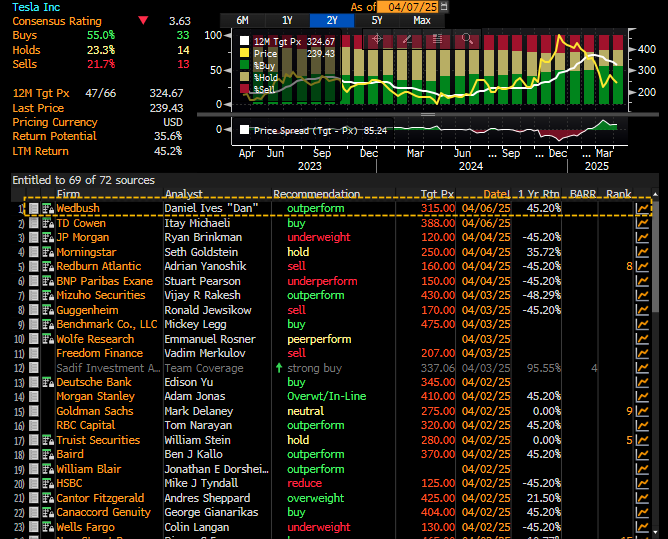Viewport: 668px width, 539px height.
Task: Click the crosshair tool in chart toolbar
Action: tap(377, 40)
